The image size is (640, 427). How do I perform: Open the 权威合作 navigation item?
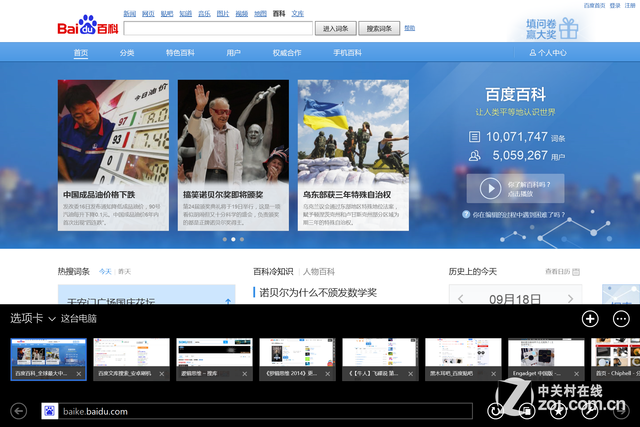click(287, 53)
